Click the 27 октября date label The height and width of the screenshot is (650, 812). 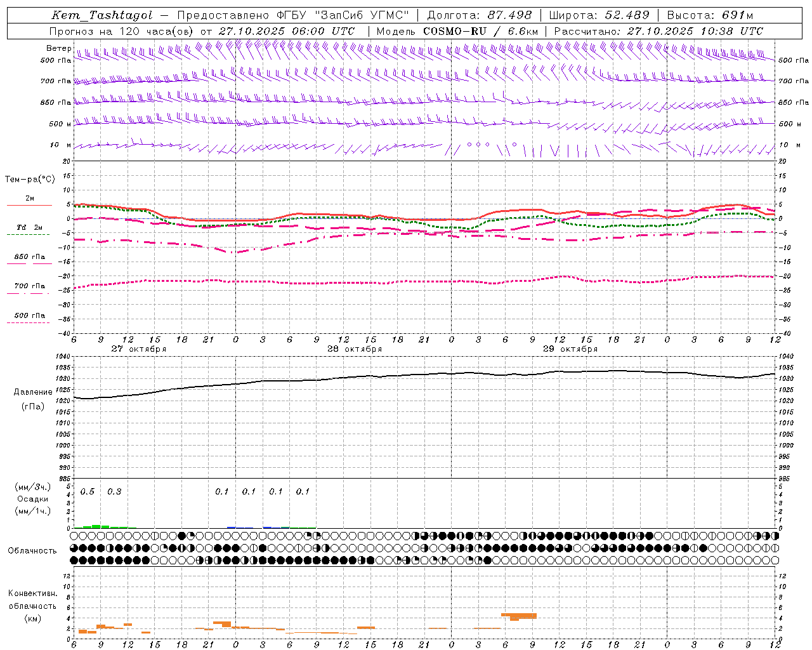pyautogui.click(x=138, y=349)
